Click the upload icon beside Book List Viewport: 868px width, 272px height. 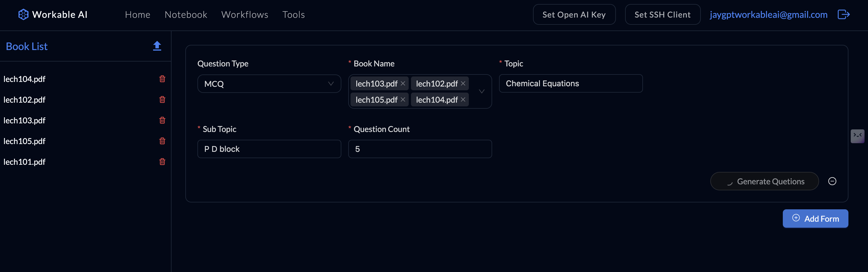[x=157, y=46]
